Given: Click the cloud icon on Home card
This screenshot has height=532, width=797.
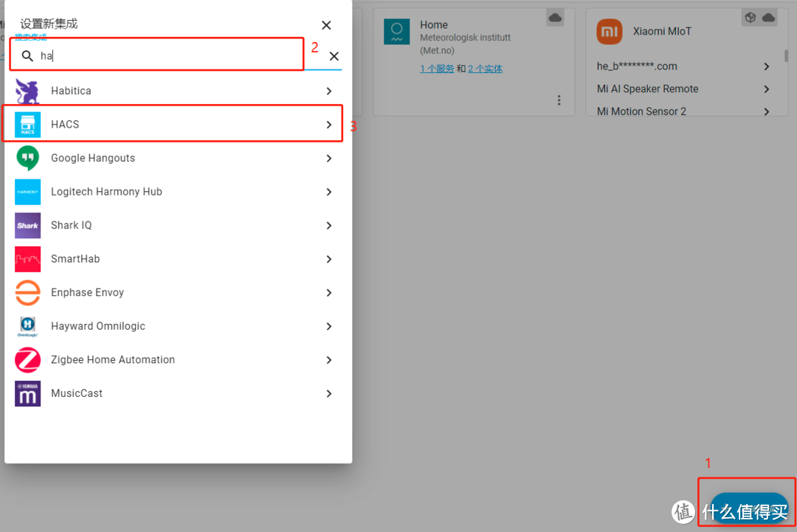Looking at the screenshot, I should [x=555, y=18].
